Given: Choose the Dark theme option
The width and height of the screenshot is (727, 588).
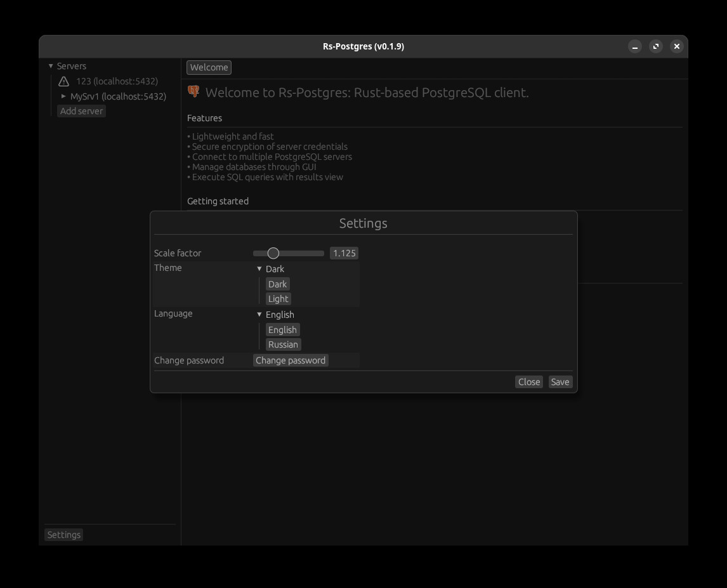Looking at the screenshot, I should 277,284.
